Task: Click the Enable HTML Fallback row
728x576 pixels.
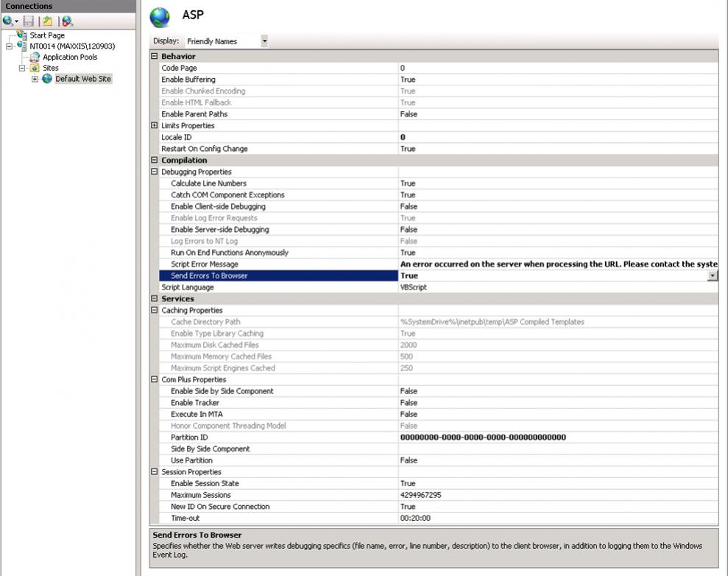Action: tap(438, 102)
